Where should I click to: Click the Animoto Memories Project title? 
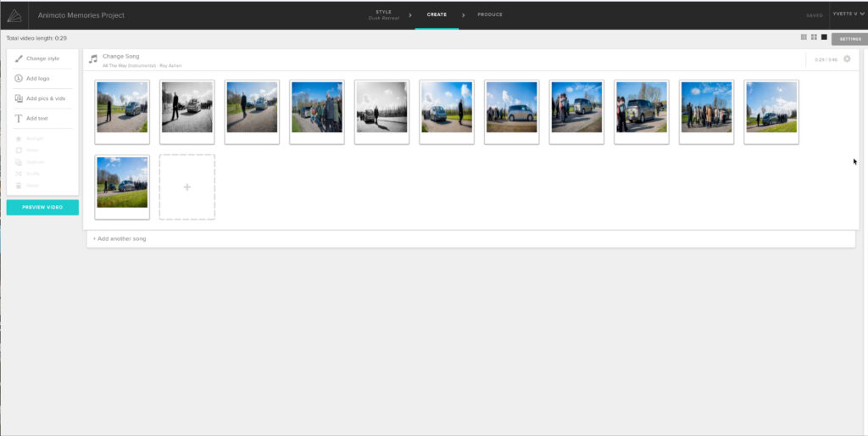click(x=81, y=15)
